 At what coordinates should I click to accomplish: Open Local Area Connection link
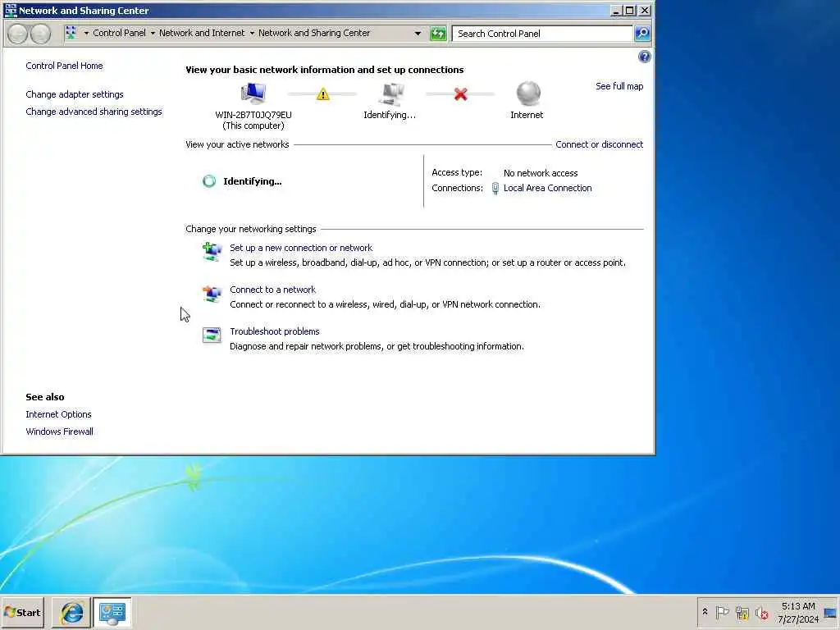547,188
